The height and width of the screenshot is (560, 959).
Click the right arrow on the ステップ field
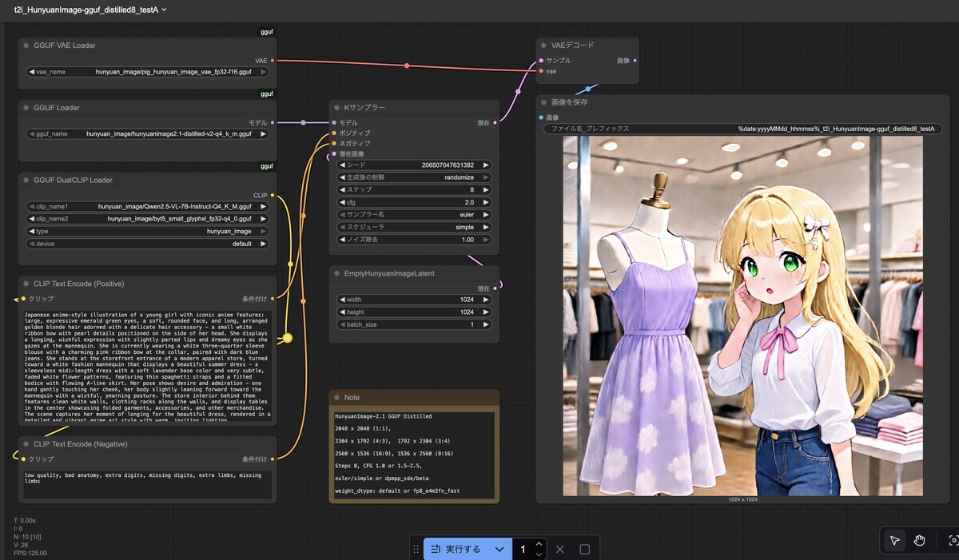(x=487, y=190)
